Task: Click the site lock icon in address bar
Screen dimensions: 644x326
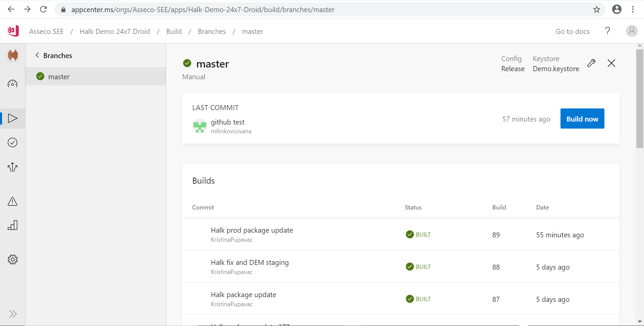Action: 63,9
